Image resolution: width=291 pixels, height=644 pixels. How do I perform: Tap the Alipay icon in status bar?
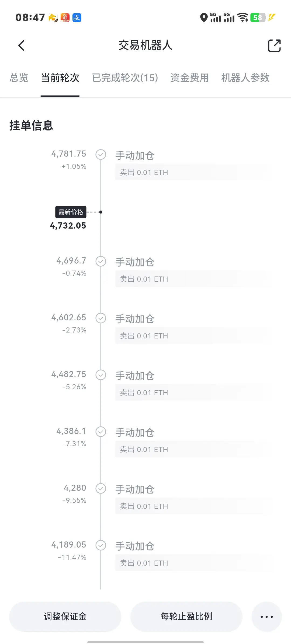pos(77,18)
